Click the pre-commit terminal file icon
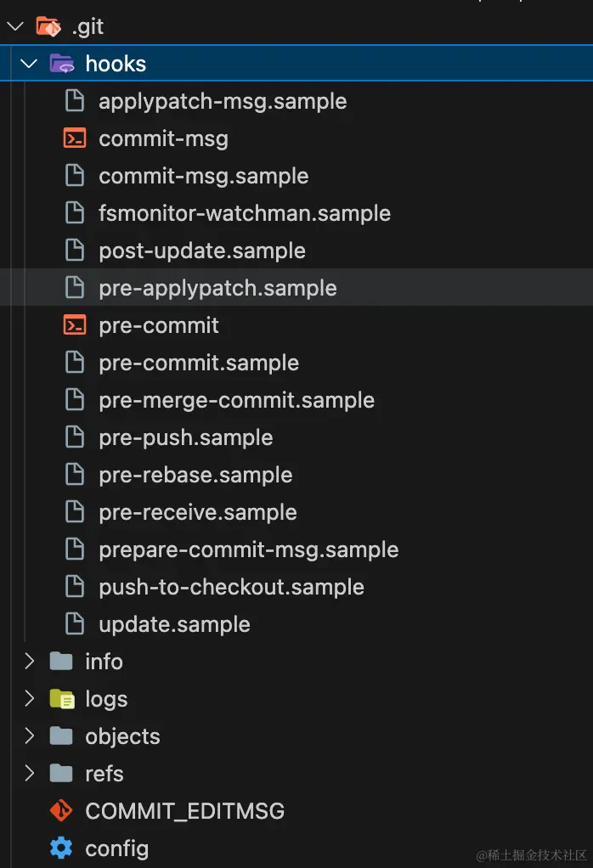This screenshot has height=868, width=593. coord(75,325)
